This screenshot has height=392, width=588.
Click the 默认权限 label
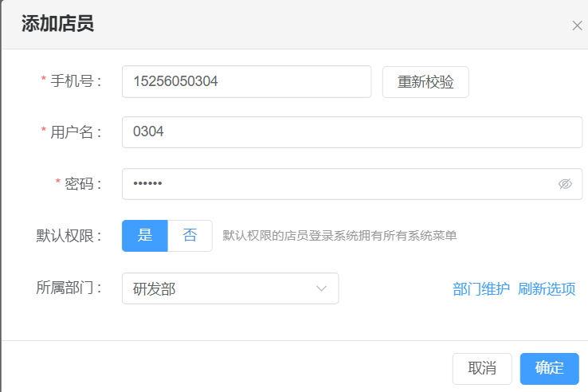69,236
